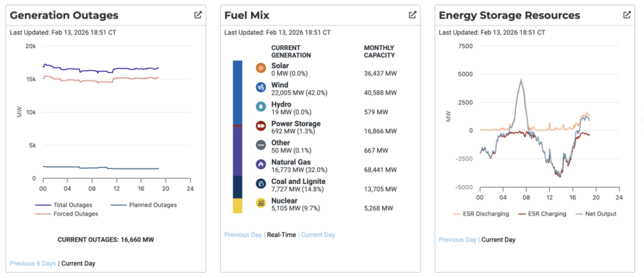Viewport: 644px width, 278px height.
Task: Click the Hydro water-drop icon
Action: (x=261, y=107)
